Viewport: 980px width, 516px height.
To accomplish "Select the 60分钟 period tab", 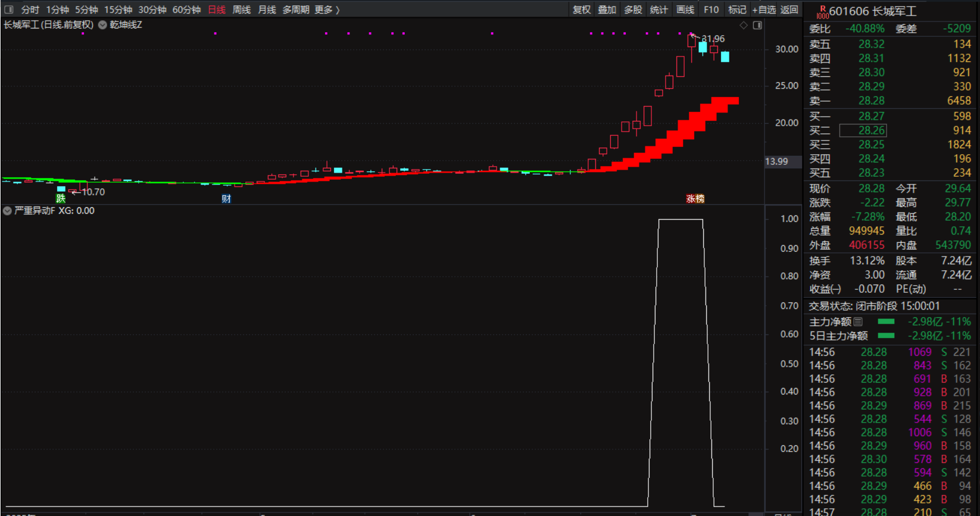I will click(186, 10).
